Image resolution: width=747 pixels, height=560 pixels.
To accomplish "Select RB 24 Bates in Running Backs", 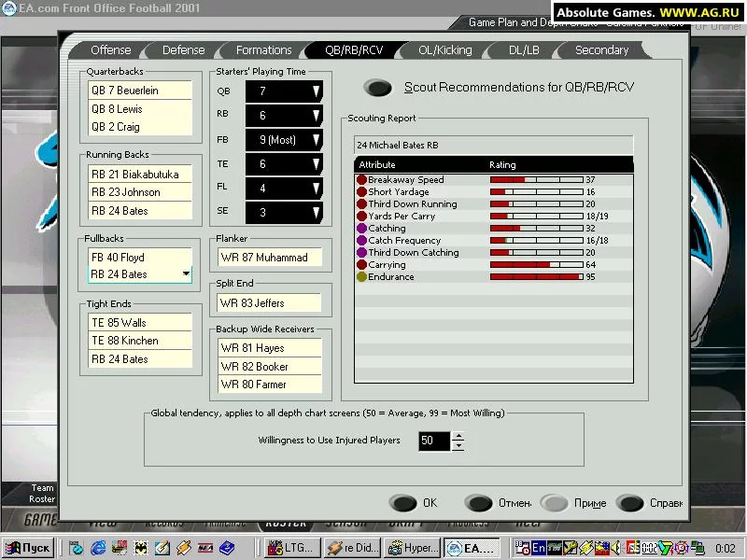I will point(140,211).
